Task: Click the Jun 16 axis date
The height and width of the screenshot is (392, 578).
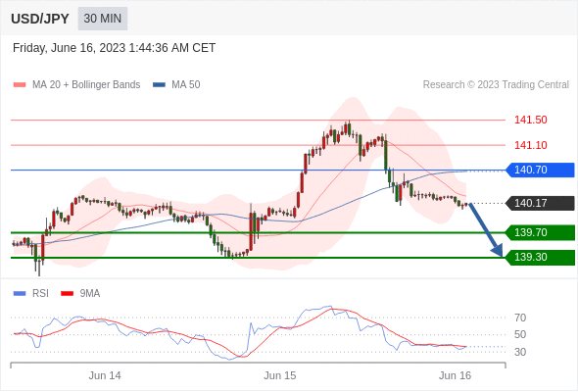Action: (x=455, y=375)
